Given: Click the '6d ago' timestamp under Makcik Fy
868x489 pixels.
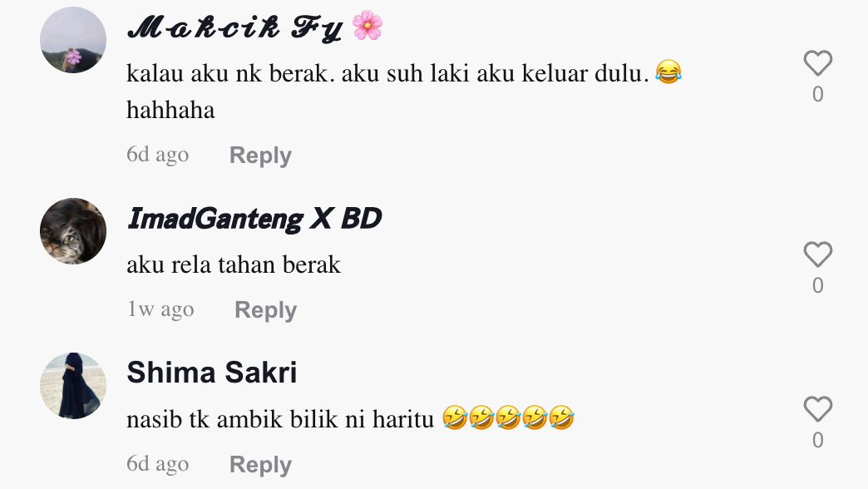Looking at the screenshot, I should (158, 155).
